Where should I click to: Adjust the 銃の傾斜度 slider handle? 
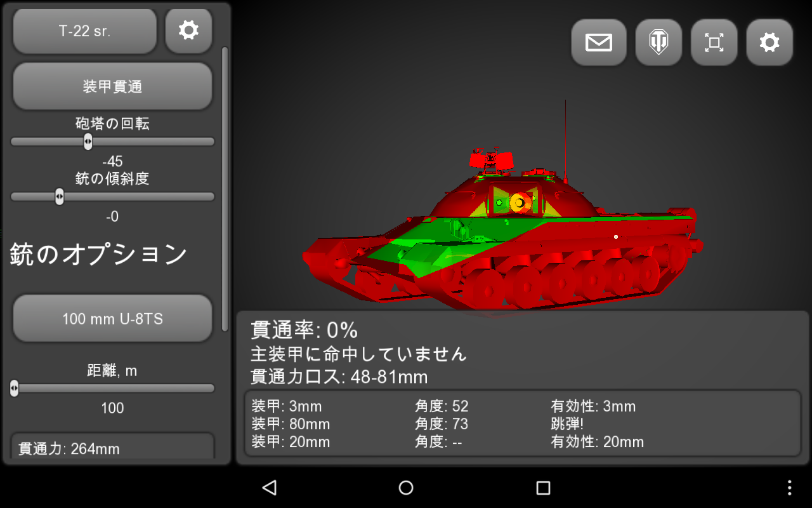pyautogui.click(x=59, y=197)
